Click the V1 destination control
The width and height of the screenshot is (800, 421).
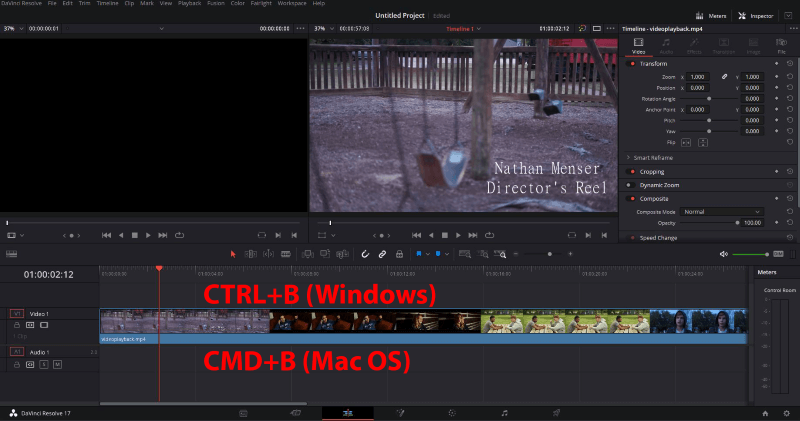point(17,314)
